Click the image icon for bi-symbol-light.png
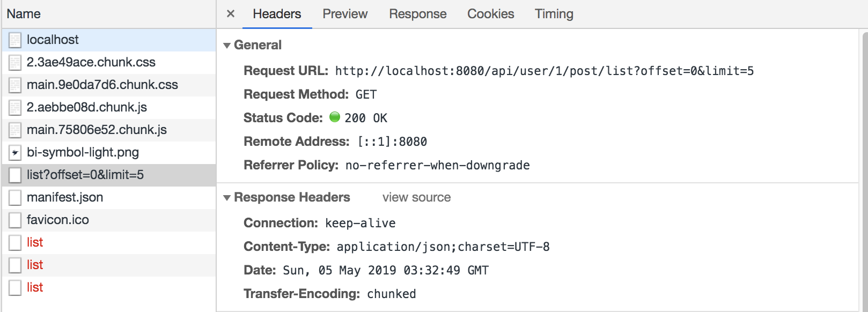 coord(15,153)
